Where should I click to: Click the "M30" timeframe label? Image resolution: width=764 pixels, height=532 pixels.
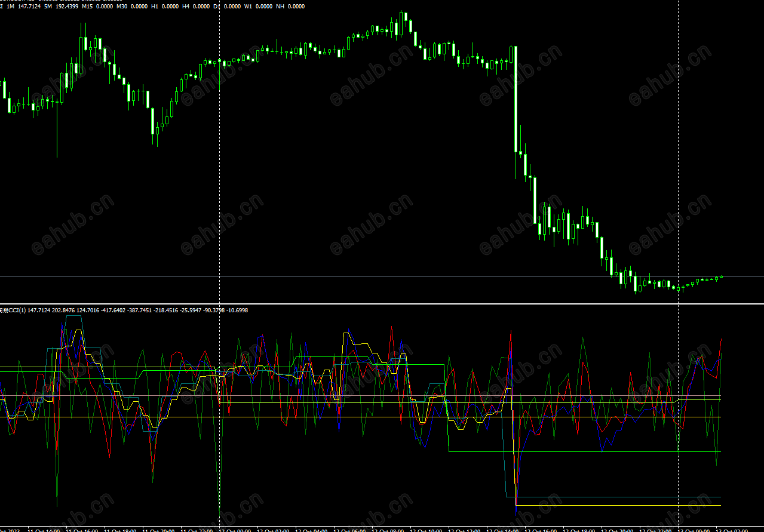point(122,7)
